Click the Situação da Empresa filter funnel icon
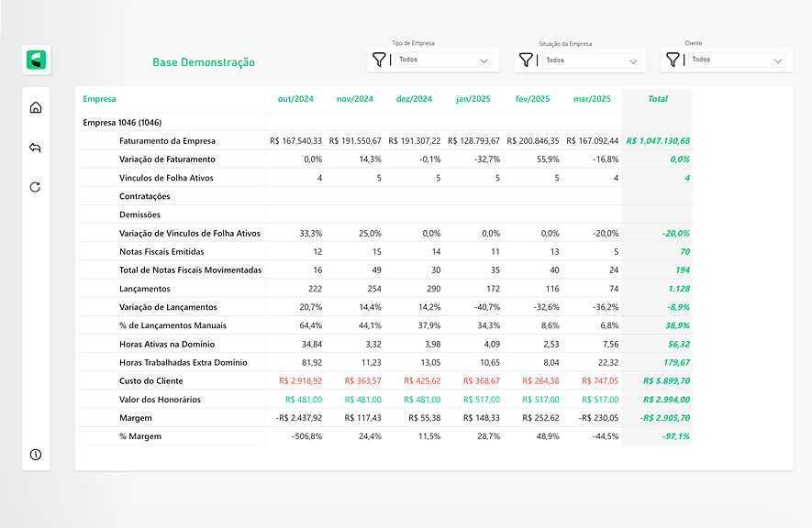Viewport: 812px width, 528px height. click(526, 60)
